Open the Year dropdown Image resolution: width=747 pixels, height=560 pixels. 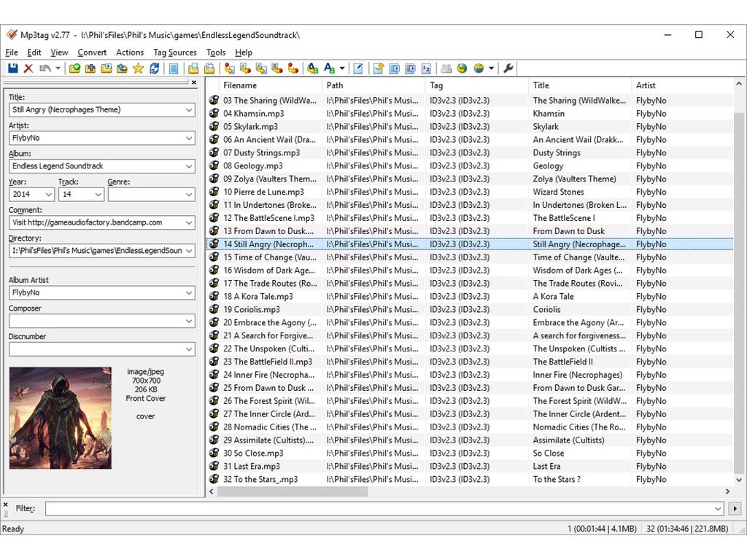pyautogui.click(x=49, y=195)
